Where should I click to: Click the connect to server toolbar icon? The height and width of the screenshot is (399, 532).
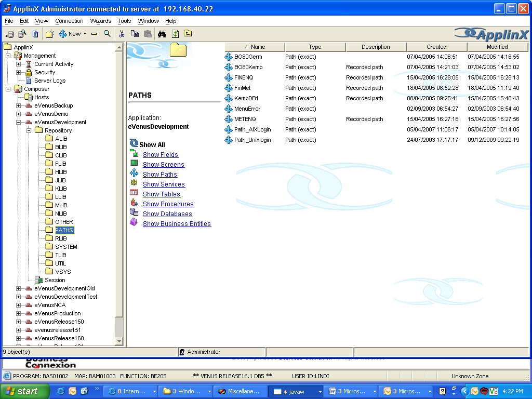[x=9, y=34]
